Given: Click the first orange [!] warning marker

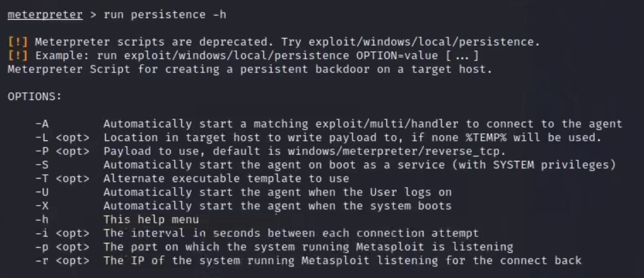Looking at the screenshot, I should coord(18,42).
